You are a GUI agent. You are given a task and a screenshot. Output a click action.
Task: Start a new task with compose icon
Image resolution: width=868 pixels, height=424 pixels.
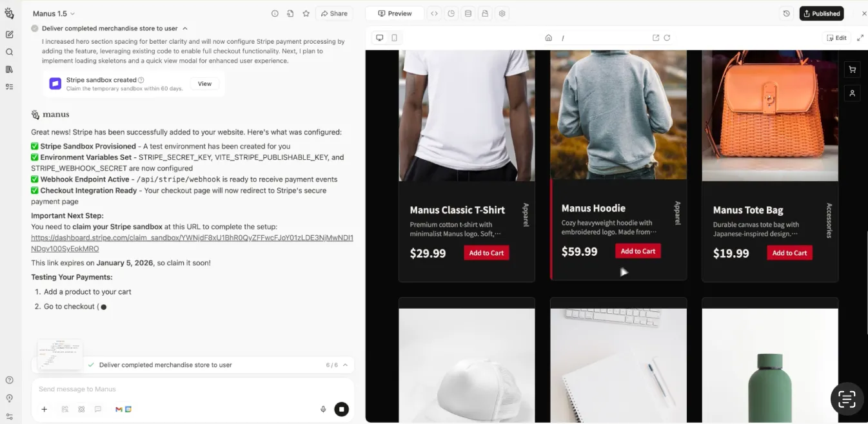click(9, 35)
